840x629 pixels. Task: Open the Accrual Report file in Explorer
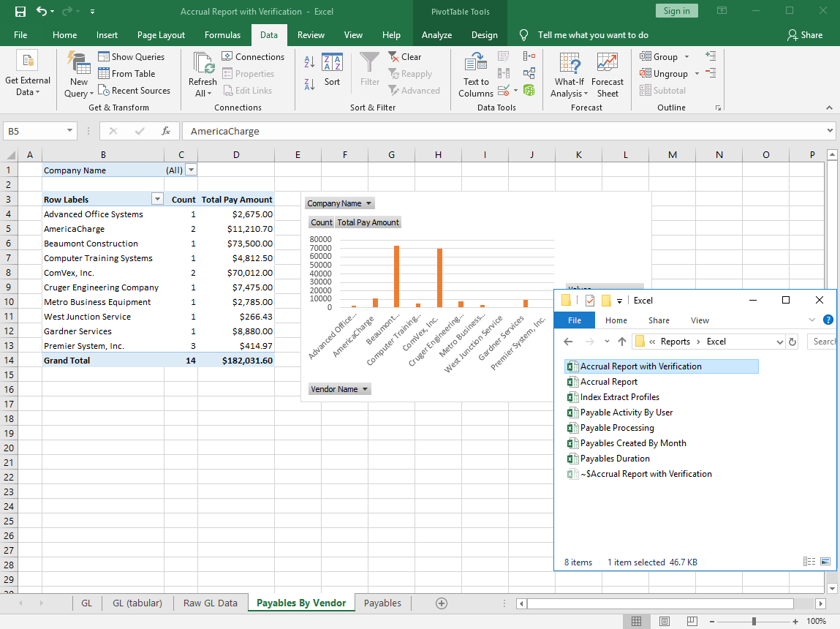[x=608, y=381]
